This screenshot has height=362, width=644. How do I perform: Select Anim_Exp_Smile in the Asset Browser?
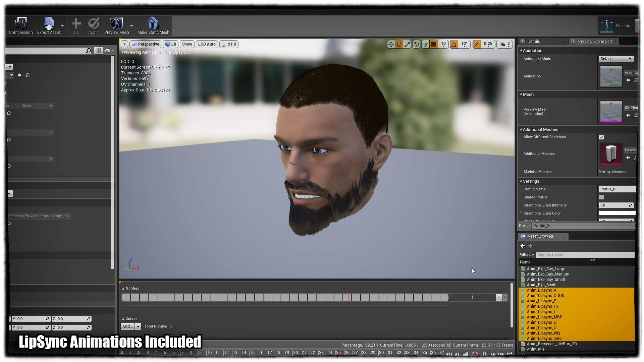(x=541, y=285)
